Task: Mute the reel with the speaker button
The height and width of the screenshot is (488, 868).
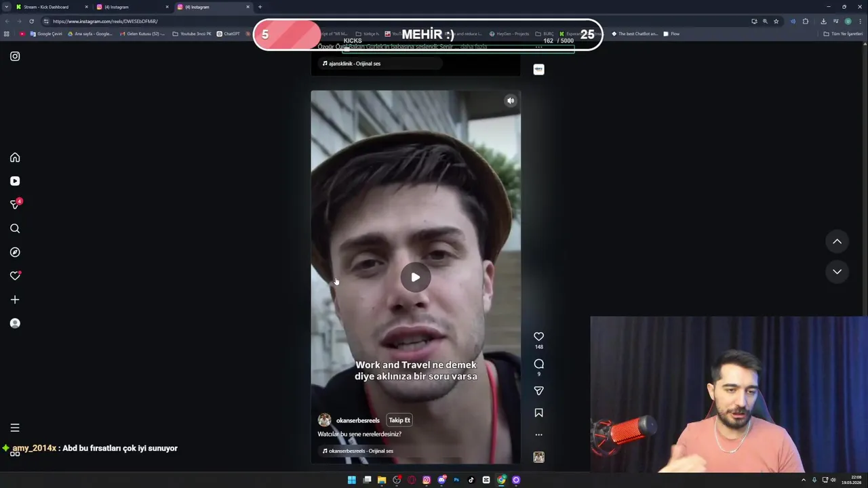Action: 511,101
